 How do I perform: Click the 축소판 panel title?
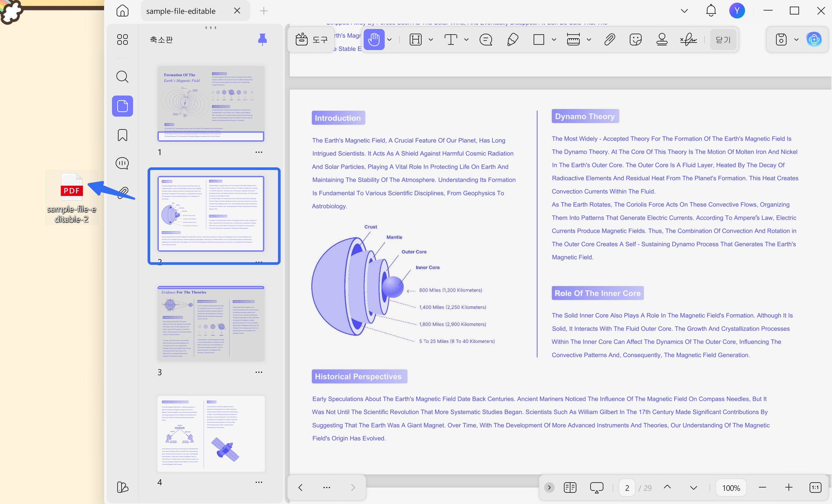[161, 40]
